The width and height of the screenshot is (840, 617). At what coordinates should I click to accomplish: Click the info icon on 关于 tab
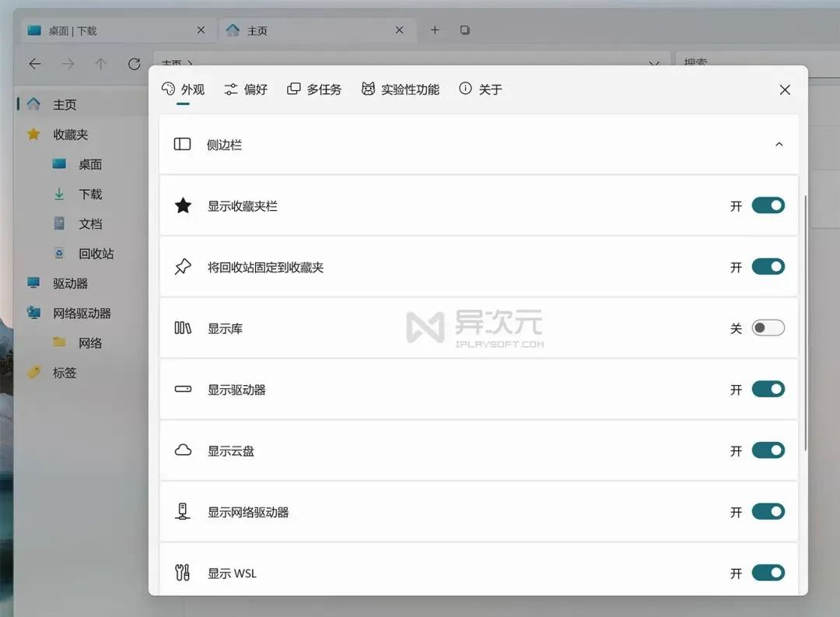click(x=465, y=88)
